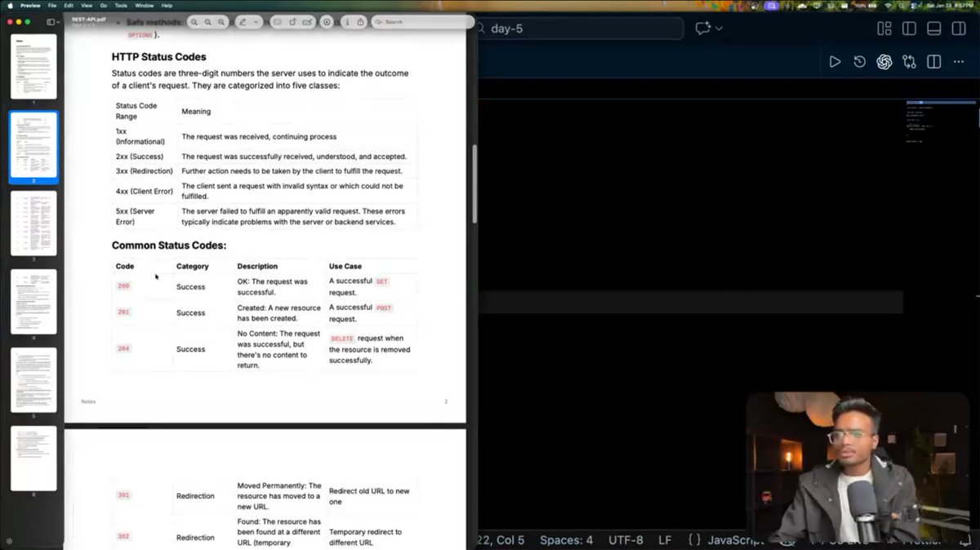Open the AI chat icon in editor title bar
Viewport: 980px width, 550px height.
702,29
